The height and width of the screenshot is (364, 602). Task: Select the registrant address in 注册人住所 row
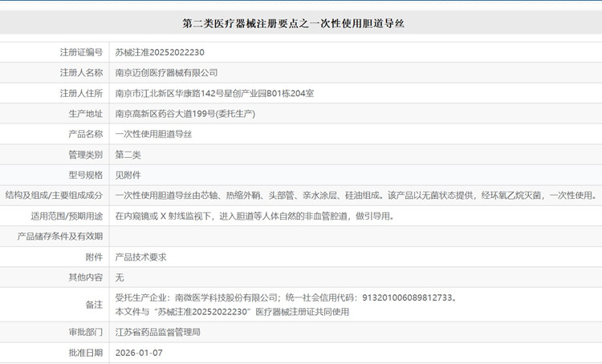point(214,93)
